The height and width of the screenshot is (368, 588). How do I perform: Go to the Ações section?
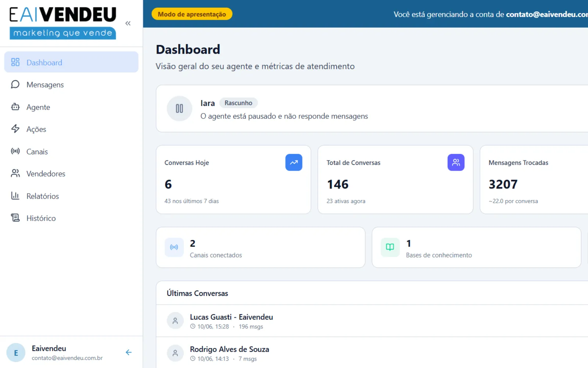(71, 129)
